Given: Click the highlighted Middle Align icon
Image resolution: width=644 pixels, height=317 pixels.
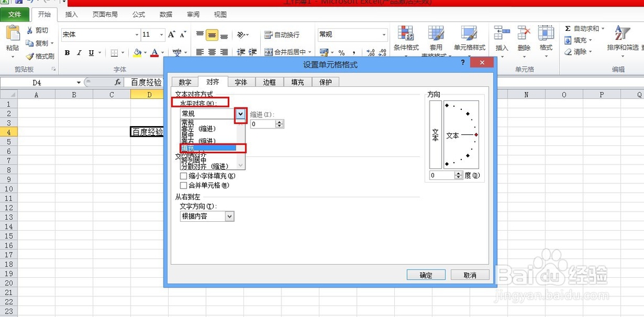Looking at the screenshot, I should tap(212, 35).
